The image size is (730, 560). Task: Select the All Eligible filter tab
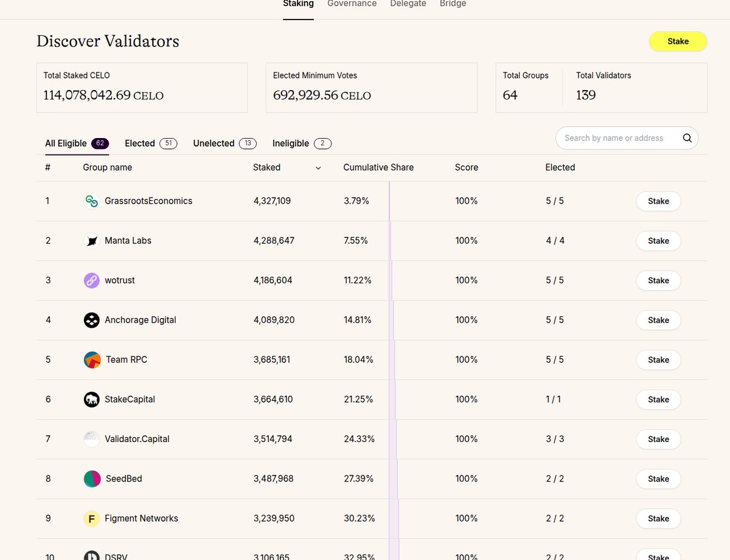pos(77,143)
